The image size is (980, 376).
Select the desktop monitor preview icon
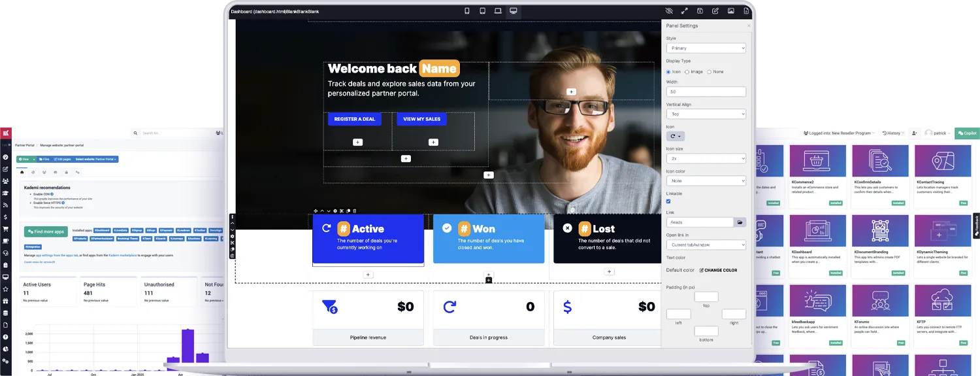(x=514, y=11)
